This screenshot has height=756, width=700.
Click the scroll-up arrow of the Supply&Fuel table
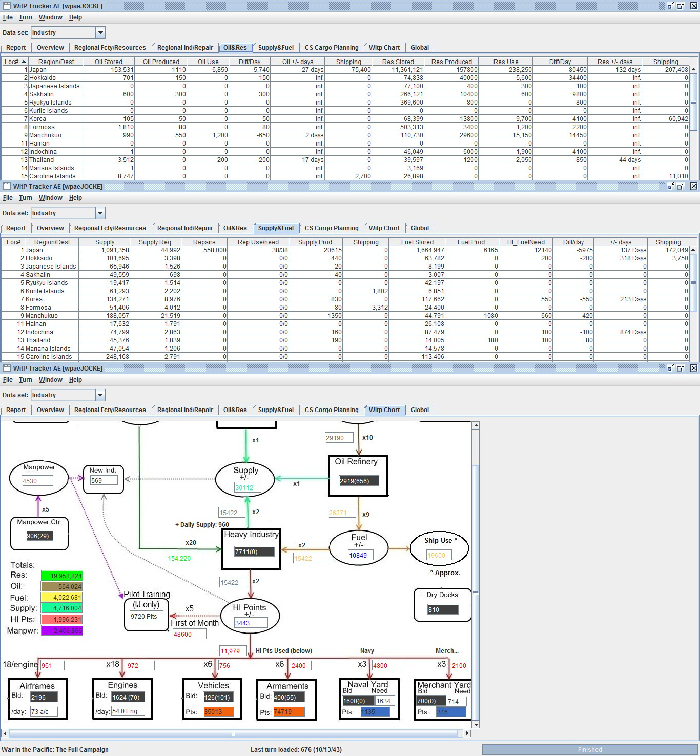point(693,250)
